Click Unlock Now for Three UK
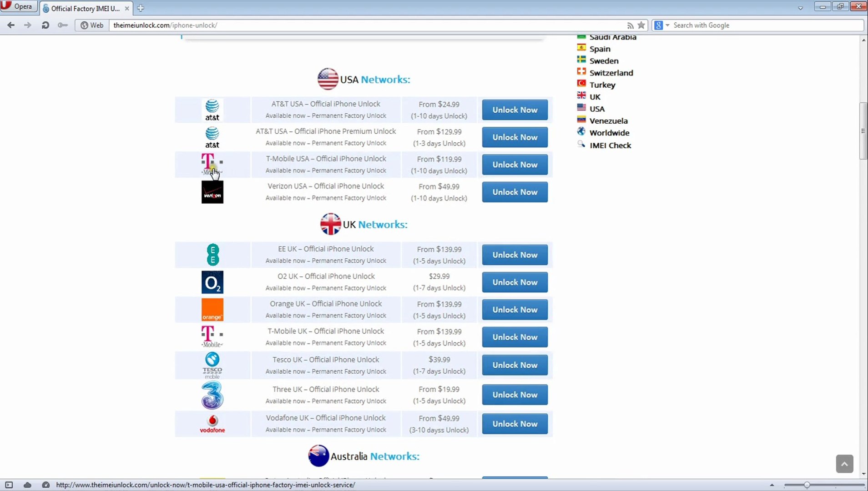Screen dimensions: 868x491 point(515,395)
